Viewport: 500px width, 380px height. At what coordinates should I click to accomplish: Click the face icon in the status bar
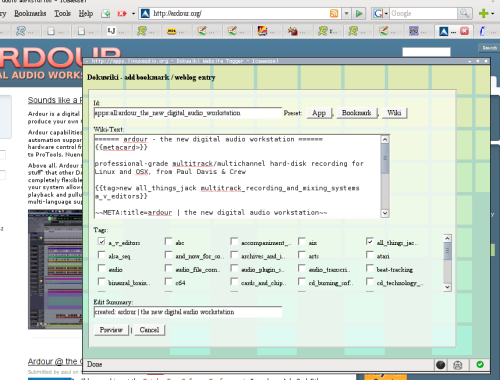click(458, 365)
